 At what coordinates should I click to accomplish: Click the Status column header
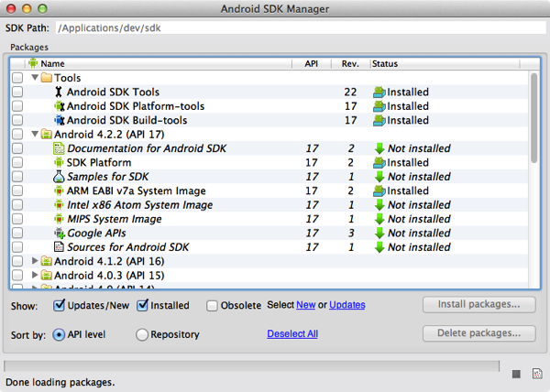pos(445,63)
